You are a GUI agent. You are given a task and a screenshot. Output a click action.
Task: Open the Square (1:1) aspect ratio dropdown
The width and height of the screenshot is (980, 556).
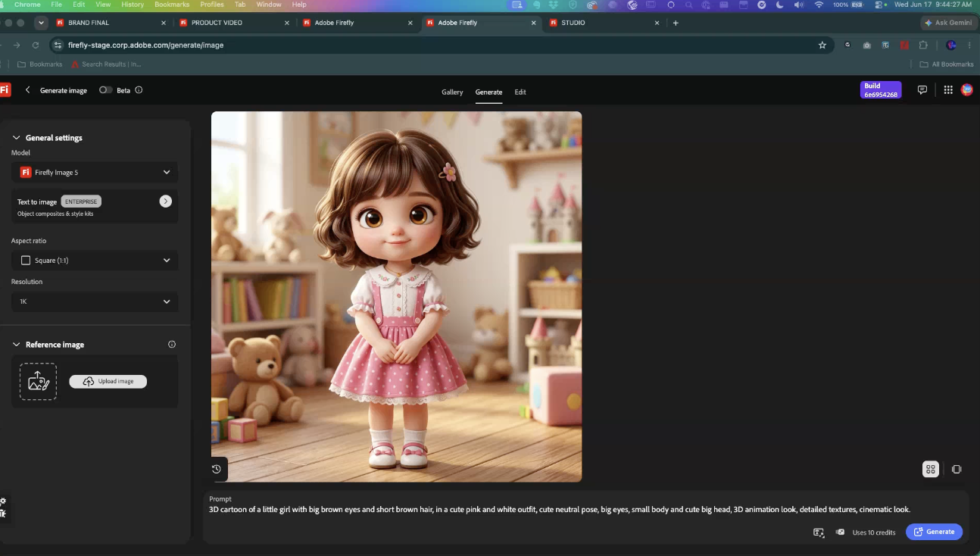[x=95, y=260]
